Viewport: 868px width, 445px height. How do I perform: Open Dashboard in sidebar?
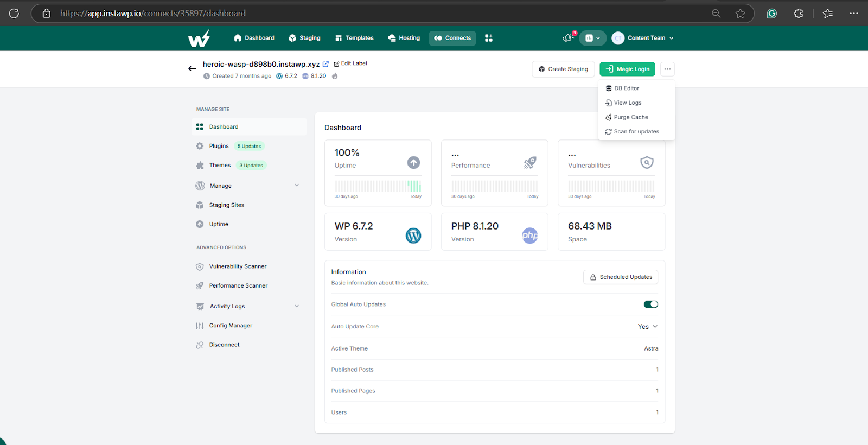[x=249, y=127]
